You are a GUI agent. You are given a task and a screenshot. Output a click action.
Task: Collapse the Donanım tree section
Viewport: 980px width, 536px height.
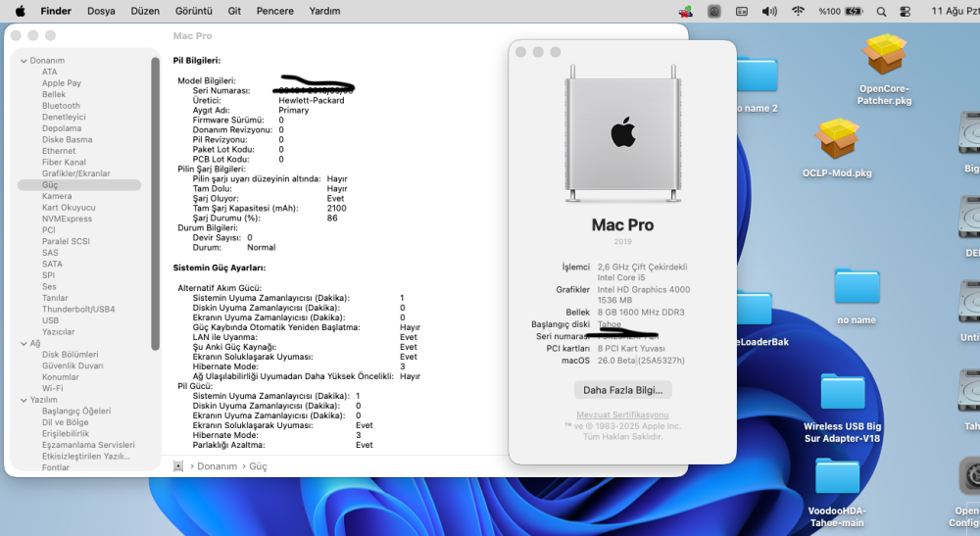pos(24,61)
